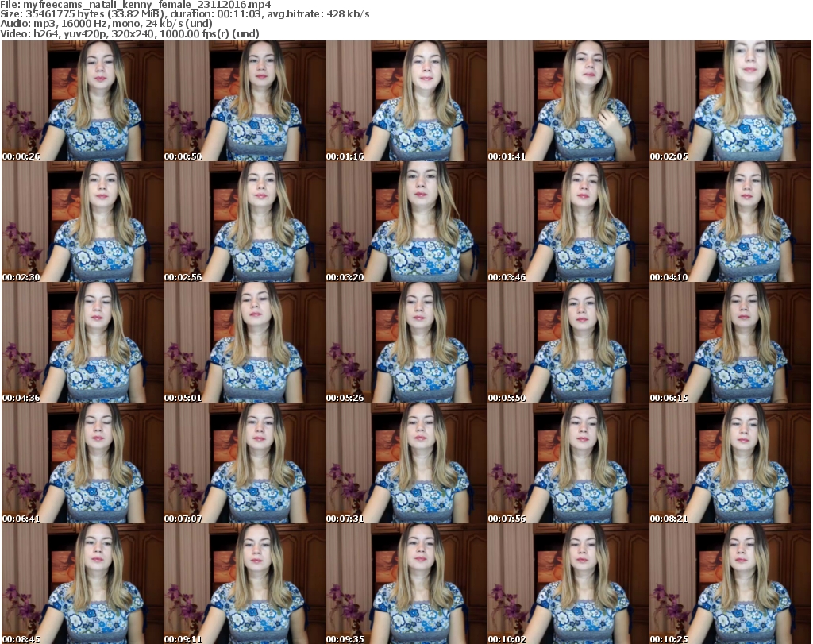Screen dimensions: 813x644
Task: Select the thumbnail frame at 00:08:21
Action: pyautogui.click(x=730, y=463)
